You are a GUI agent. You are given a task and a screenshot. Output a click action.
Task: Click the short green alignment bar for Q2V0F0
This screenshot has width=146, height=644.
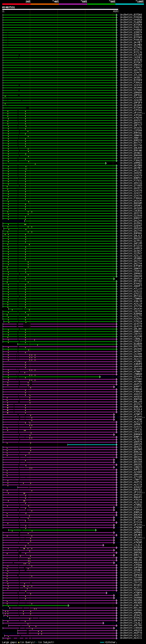click(52, 376)
